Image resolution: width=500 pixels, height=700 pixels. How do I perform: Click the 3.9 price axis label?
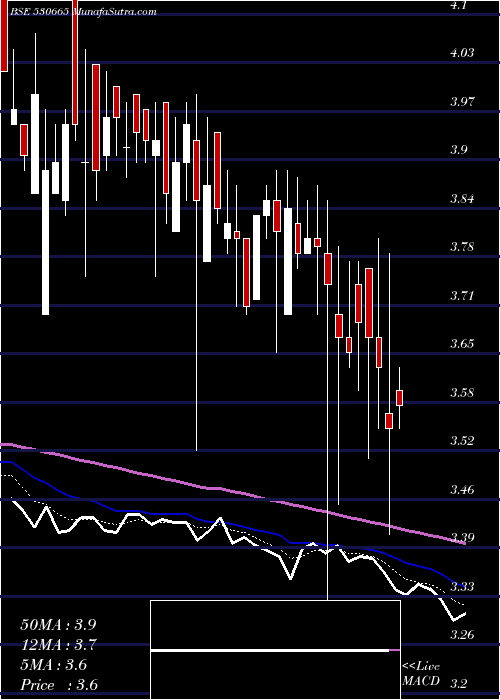(459, 150)
